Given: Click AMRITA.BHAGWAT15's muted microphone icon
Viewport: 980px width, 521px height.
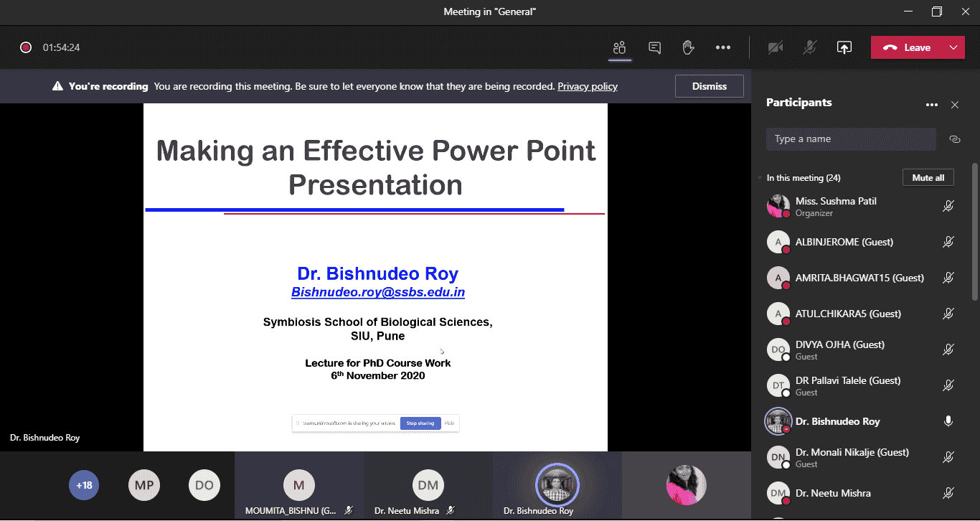Looking at the screenshot, I should (948, 278).
